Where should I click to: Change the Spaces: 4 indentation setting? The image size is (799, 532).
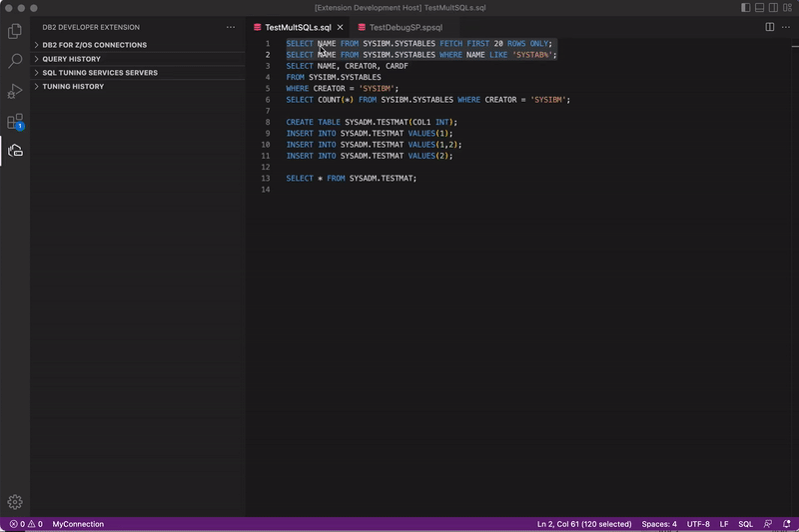point(659,524)
